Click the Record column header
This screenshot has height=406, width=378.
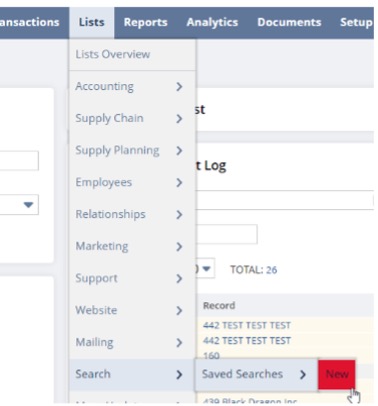pyautogui.click(x=219, y=305)
